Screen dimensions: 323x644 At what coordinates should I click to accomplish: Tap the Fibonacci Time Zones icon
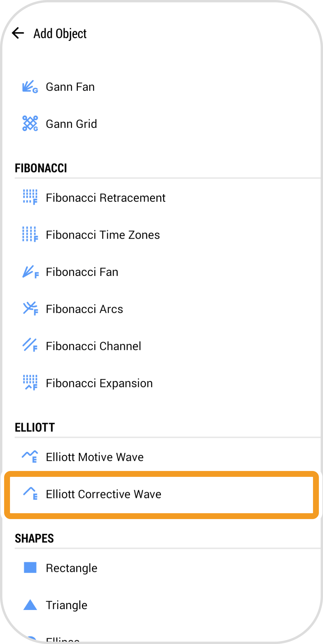[30, 235]
